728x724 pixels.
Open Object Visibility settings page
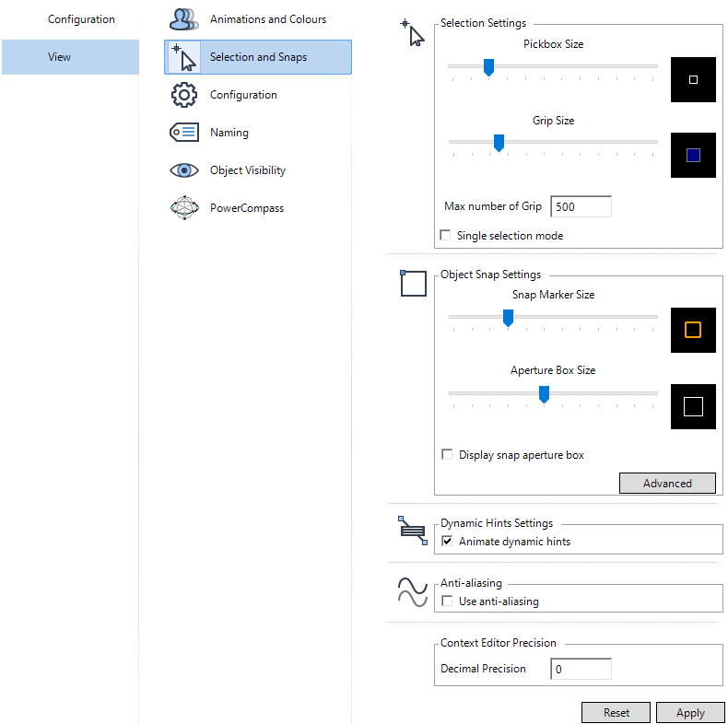coord(258,170)
